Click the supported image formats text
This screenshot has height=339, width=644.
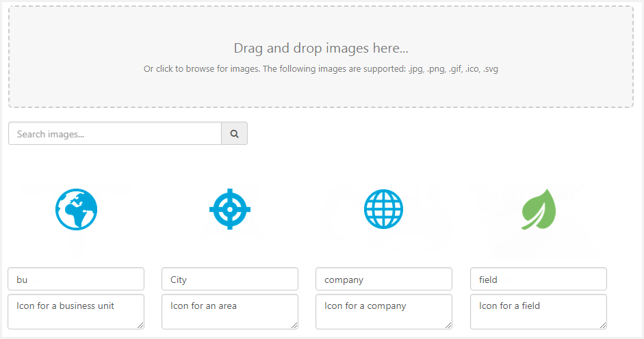pyautogui.click(x=321, y=69)
